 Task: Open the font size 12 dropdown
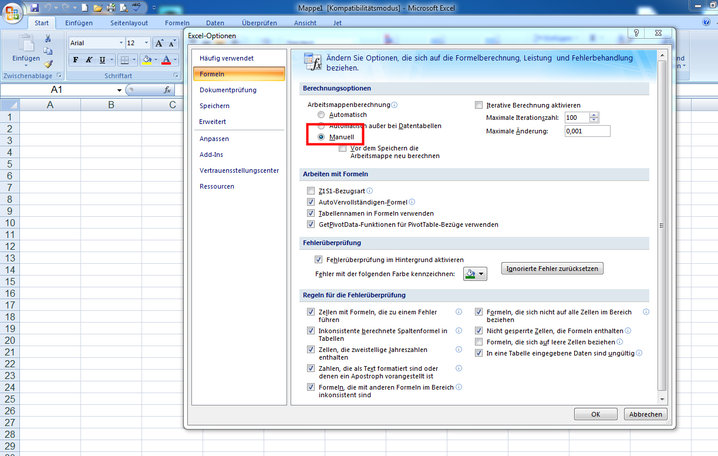tap(146, 43)
